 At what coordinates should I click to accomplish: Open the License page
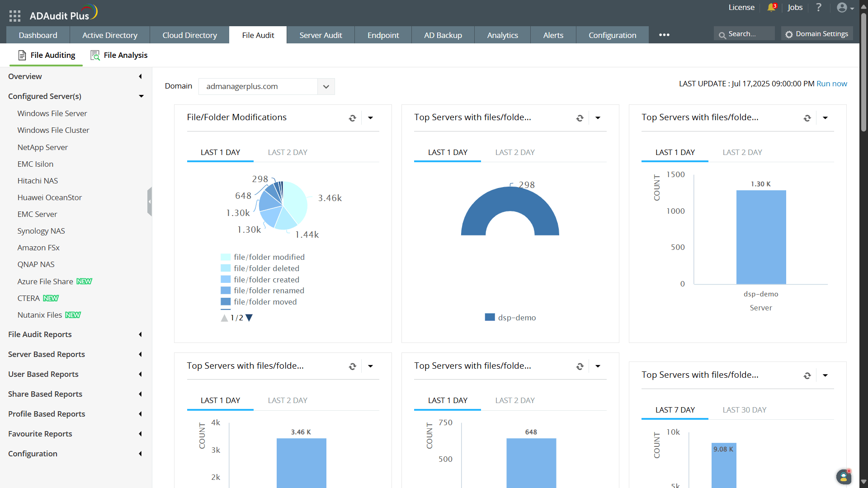pos(741,7)
